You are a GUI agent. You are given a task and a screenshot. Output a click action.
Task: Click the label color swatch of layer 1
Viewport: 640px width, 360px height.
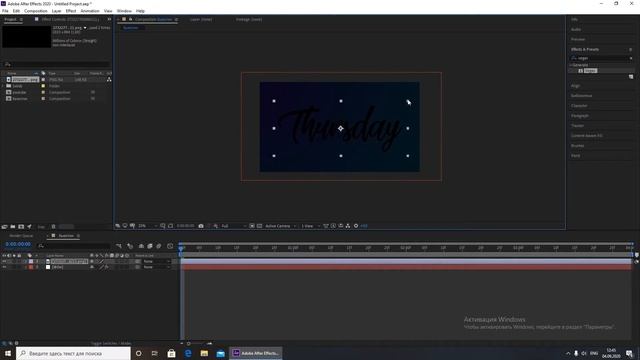point(31,261)
